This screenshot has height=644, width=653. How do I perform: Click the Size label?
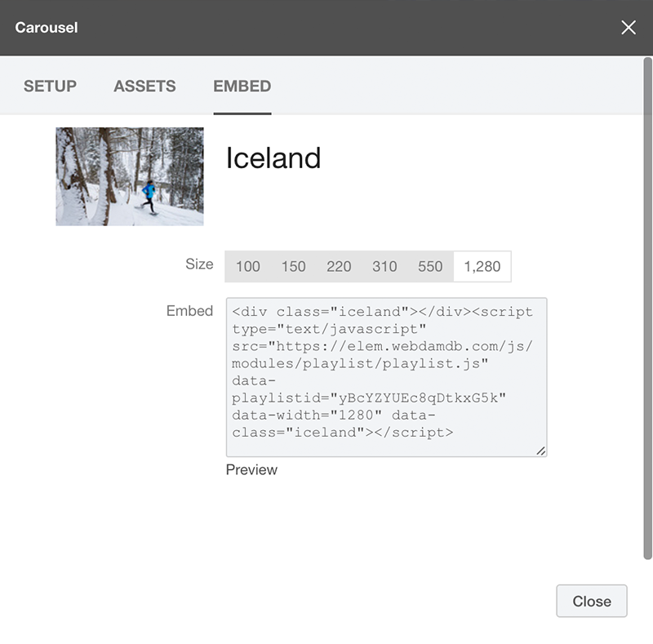199,264
